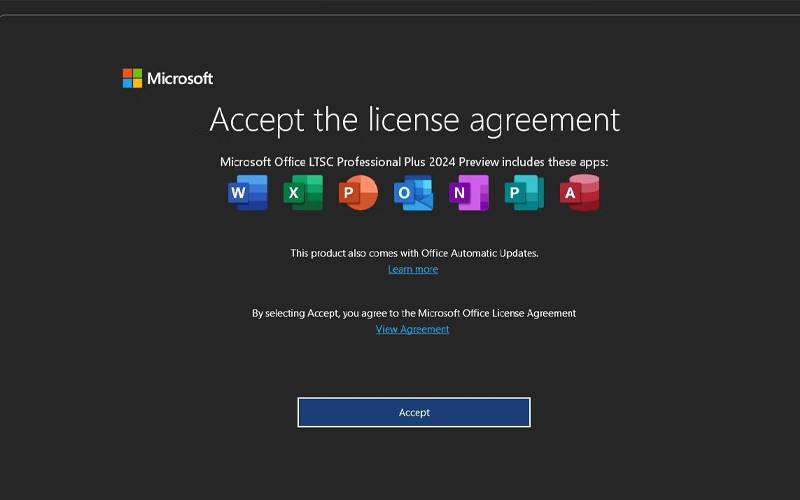Click the 'includes these apps' subtitle line
The height and width of the screenshot is (500, 800).
(x=414, y=161)
